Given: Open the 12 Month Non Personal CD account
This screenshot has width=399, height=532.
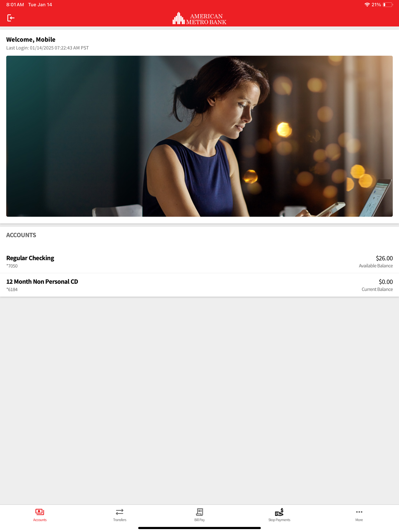Looking at the screenshot, I should point(199,285).
